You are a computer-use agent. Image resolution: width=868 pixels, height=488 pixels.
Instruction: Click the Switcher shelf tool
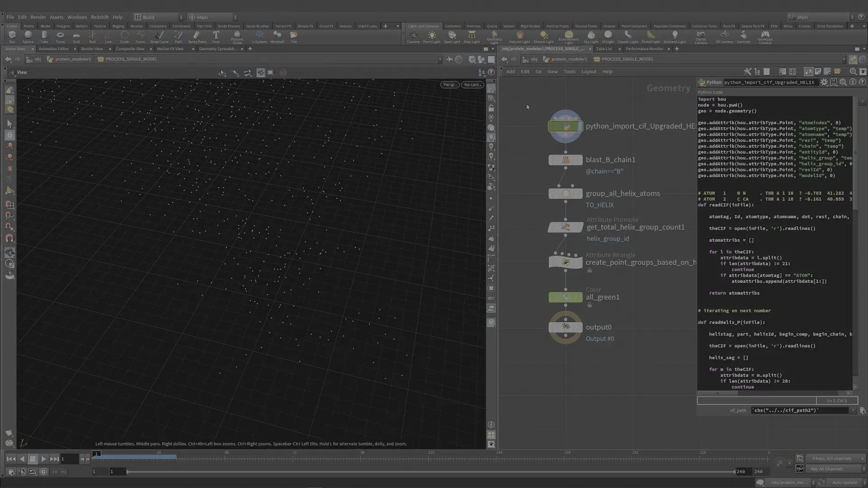point(743,37)
